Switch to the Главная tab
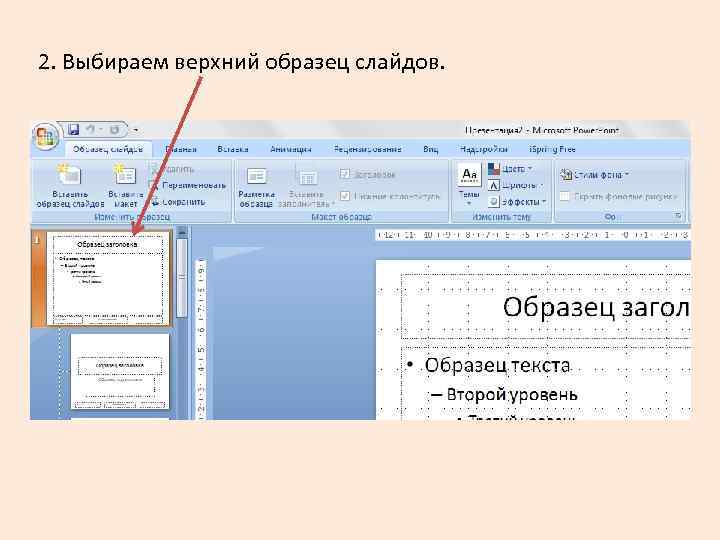This screenshot has width=720, height=540. (x=181, y=150)
